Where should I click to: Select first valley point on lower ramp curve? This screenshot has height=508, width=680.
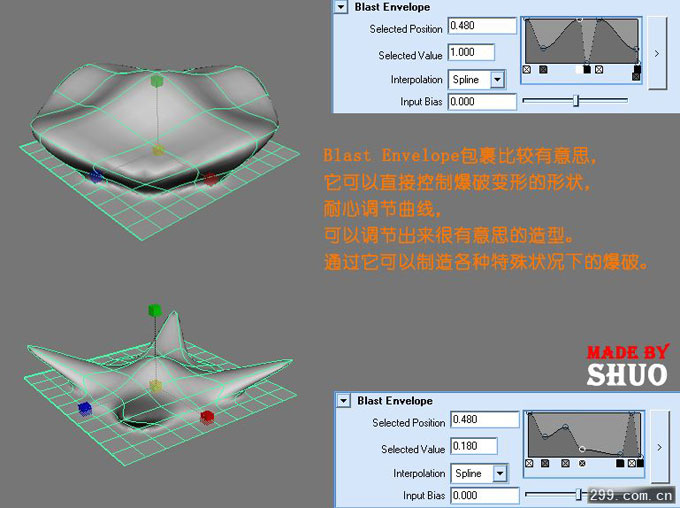(x=545, y=437)
